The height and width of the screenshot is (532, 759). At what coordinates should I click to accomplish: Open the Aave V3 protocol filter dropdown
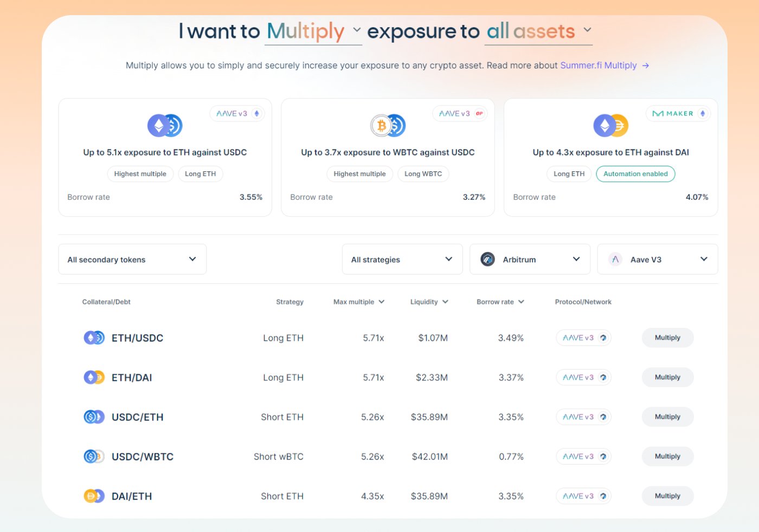(658, 259)
